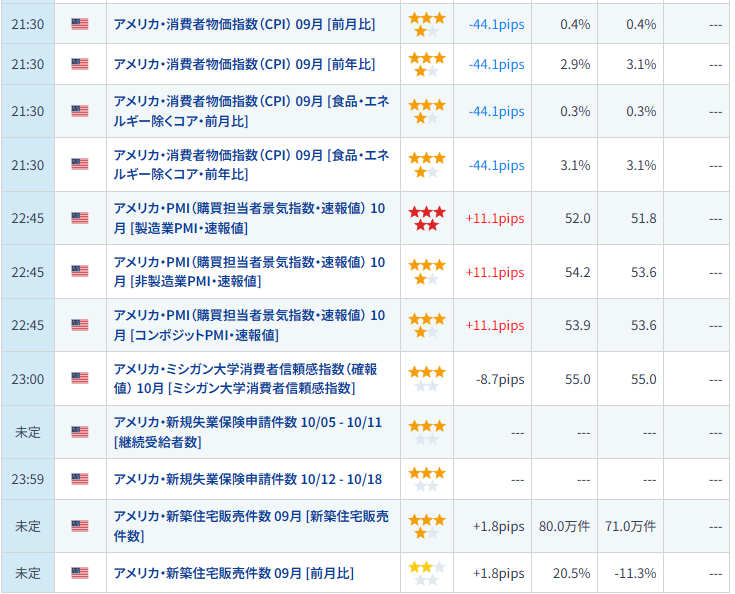Click the US flag in ミシガン大学消費者信頼感指数 row

click(x=80, y=379)
